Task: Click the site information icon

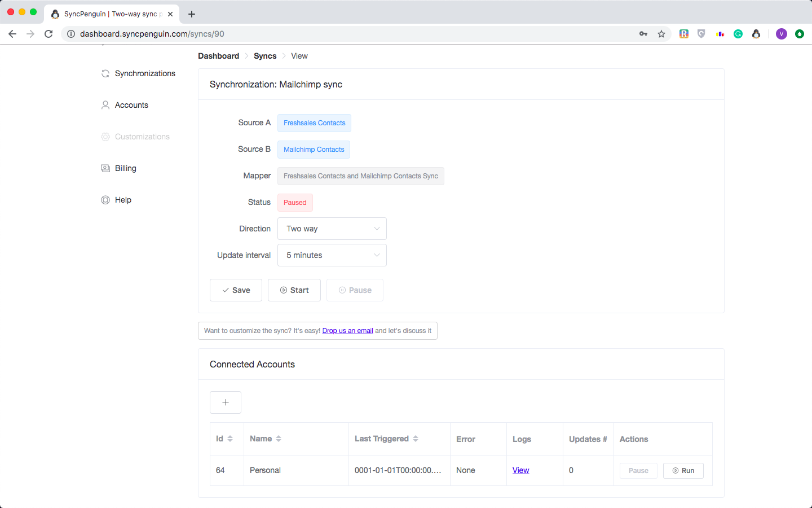Action: point(71,34)
